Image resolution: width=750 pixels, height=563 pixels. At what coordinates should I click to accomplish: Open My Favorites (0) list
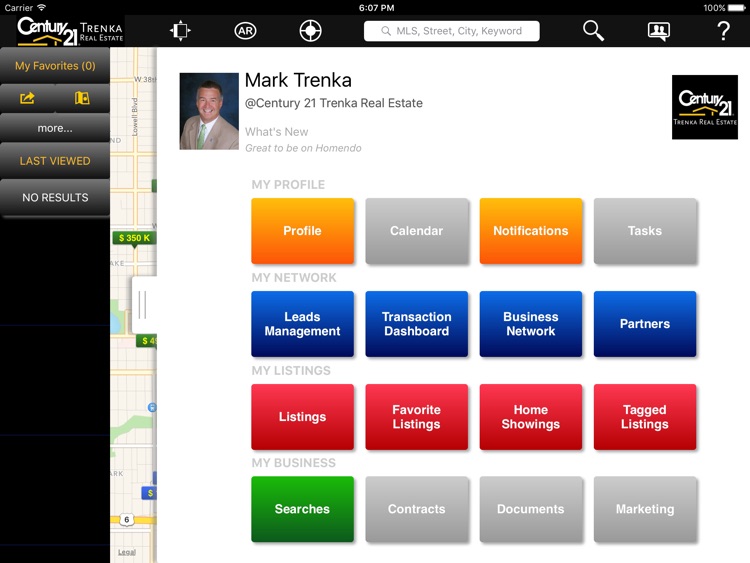[55, 66]
